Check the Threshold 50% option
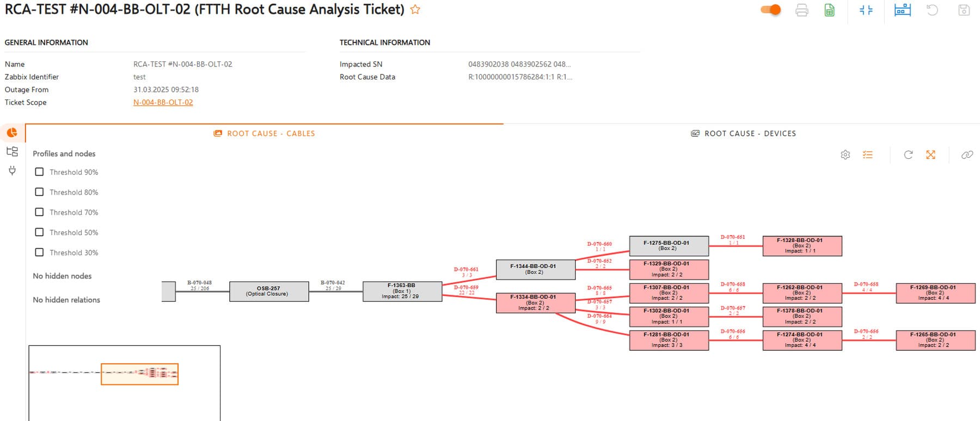Image resolution: width=980 pixels, height=421 pixels. 39,232
